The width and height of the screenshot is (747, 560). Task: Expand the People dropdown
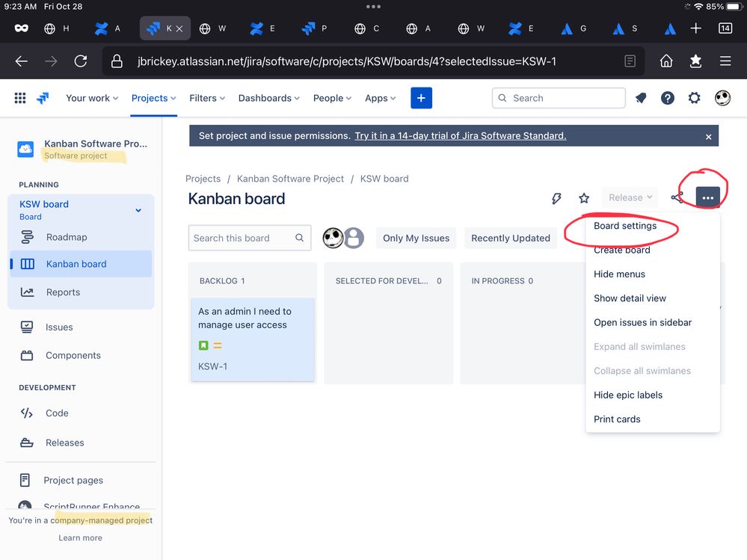(332, 98)
